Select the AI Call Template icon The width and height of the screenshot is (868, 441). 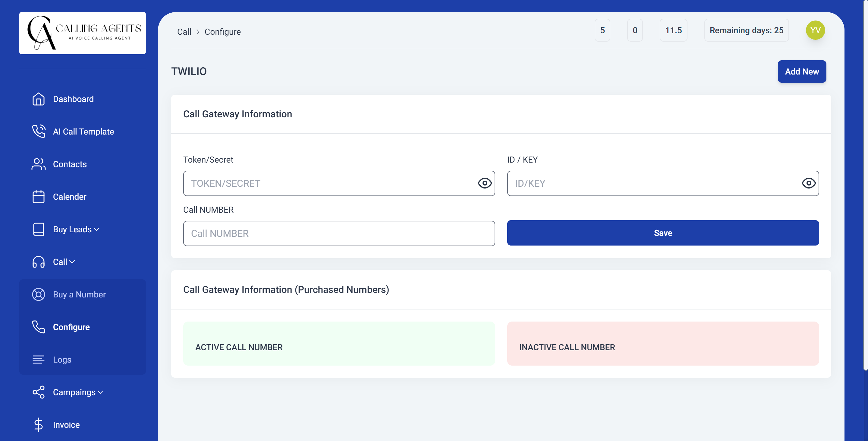pyautogui.click(x=38, y=132)
